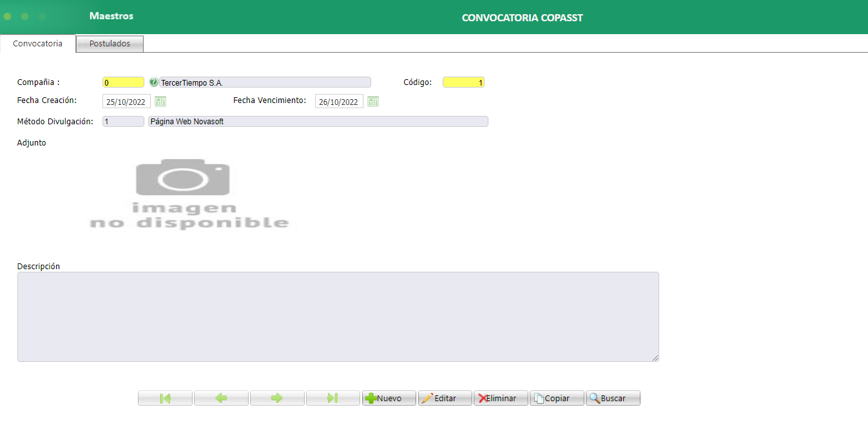
Task: Click the Buscar button
Action: [613, 398]
